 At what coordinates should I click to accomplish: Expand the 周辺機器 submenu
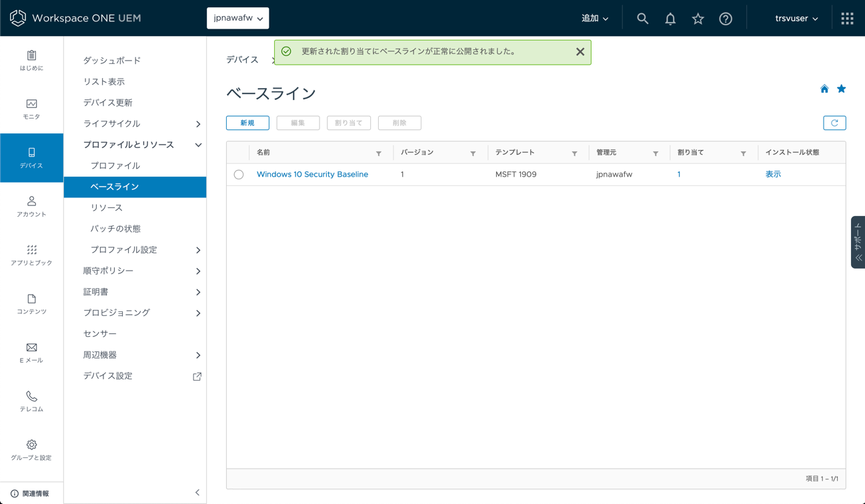(x=198, y=355)
